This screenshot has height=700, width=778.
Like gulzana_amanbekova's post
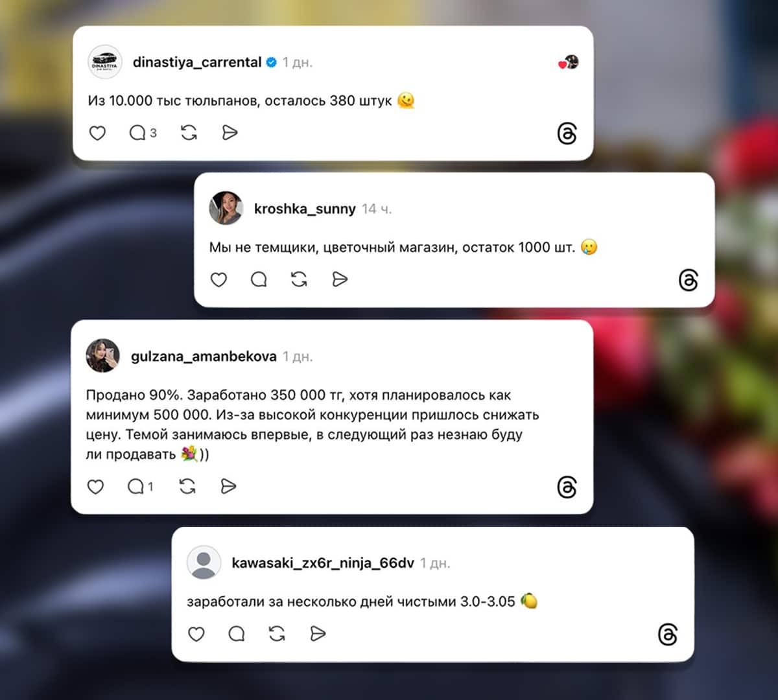tap(95, 486)
